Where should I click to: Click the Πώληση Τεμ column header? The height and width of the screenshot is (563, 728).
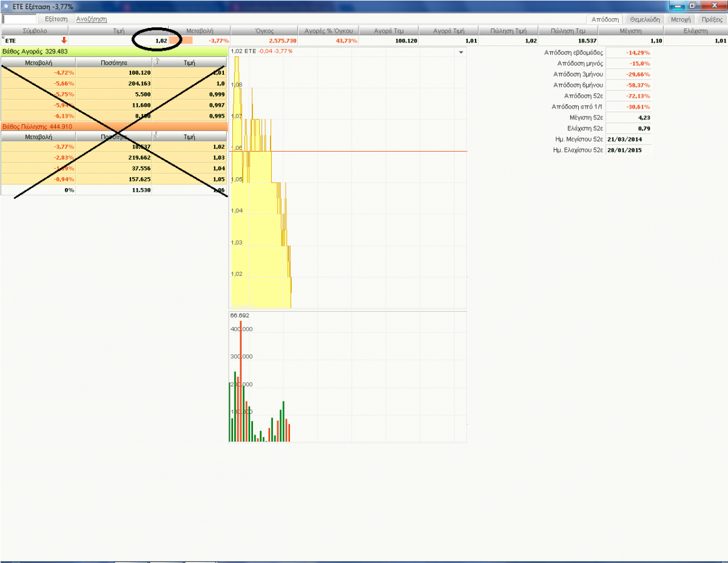[x=568, y=30]
